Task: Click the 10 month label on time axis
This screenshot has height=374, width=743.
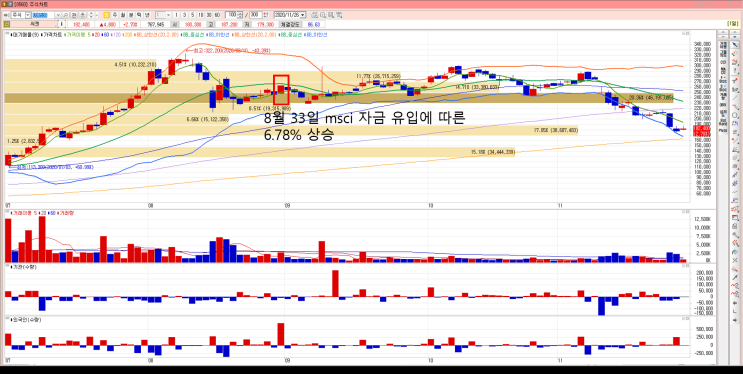Action: [x=430, y=205]
